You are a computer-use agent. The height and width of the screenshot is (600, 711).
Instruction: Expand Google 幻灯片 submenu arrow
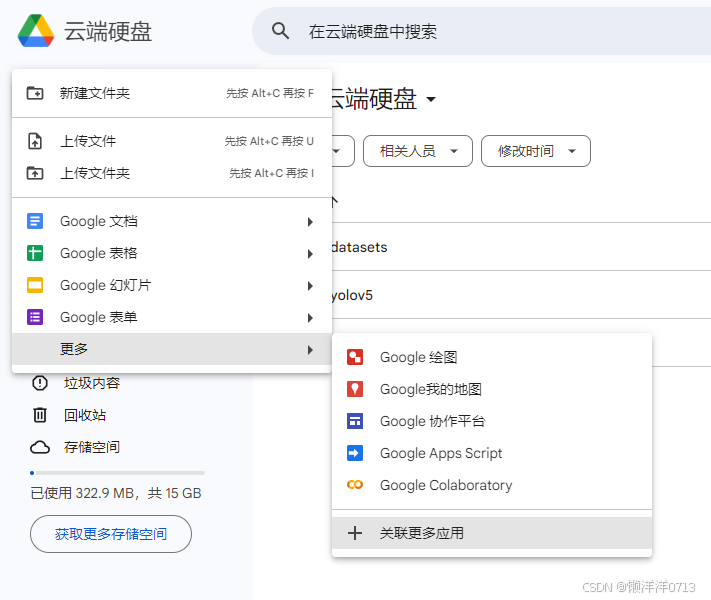point(310,286)
